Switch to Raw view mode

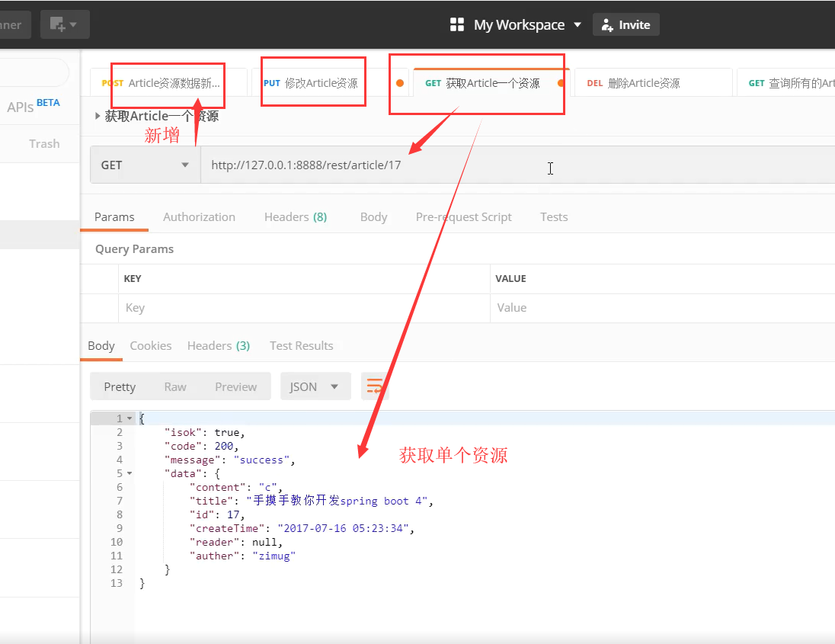point(175,386)
